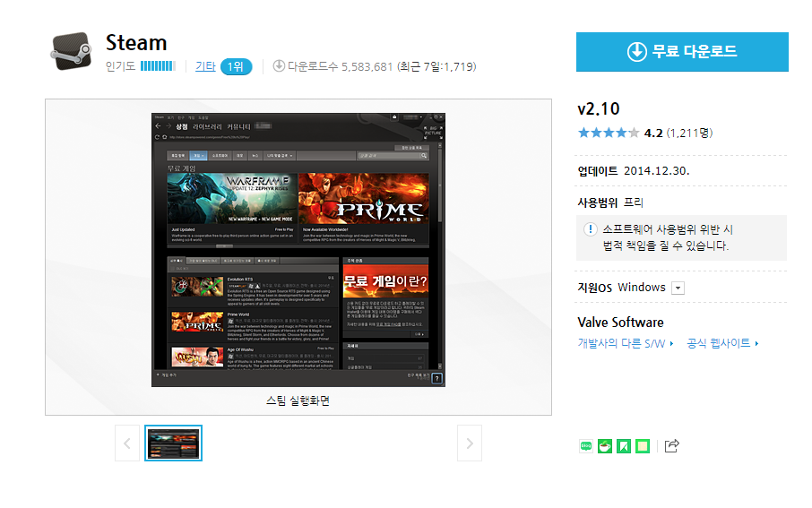Click the 지원OS label text
Image resolution: width=812 pixels, height=508 pixels.
click(595, 288)
